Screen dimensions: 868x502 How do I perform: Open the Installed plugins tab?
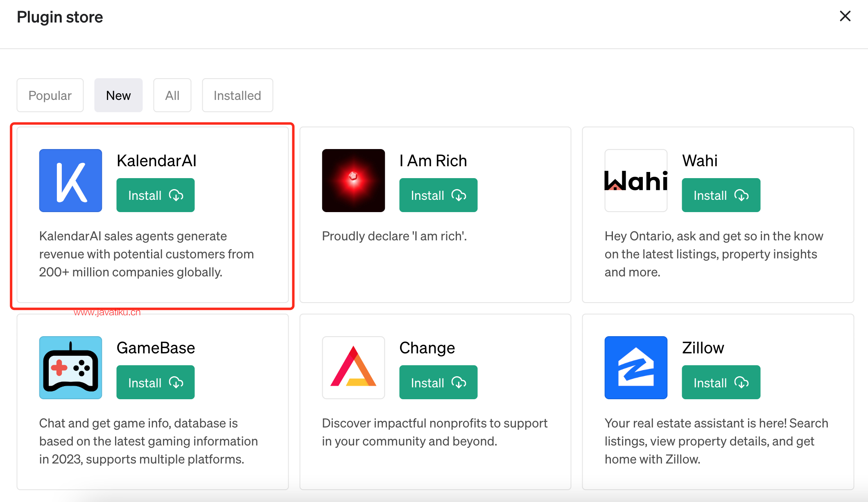coord(237,95)
